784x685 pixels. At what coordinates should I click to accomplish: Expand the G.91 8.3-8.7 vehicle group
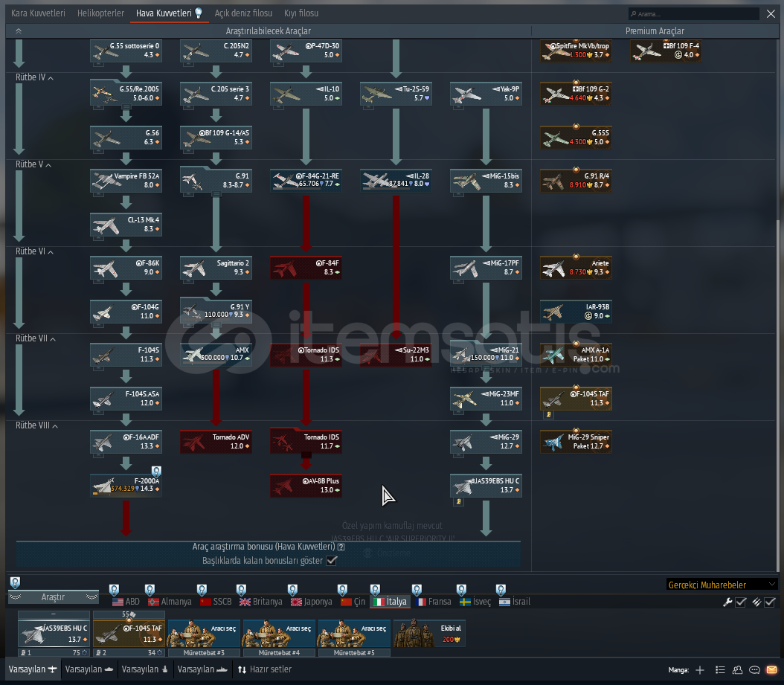coord(216,181)
